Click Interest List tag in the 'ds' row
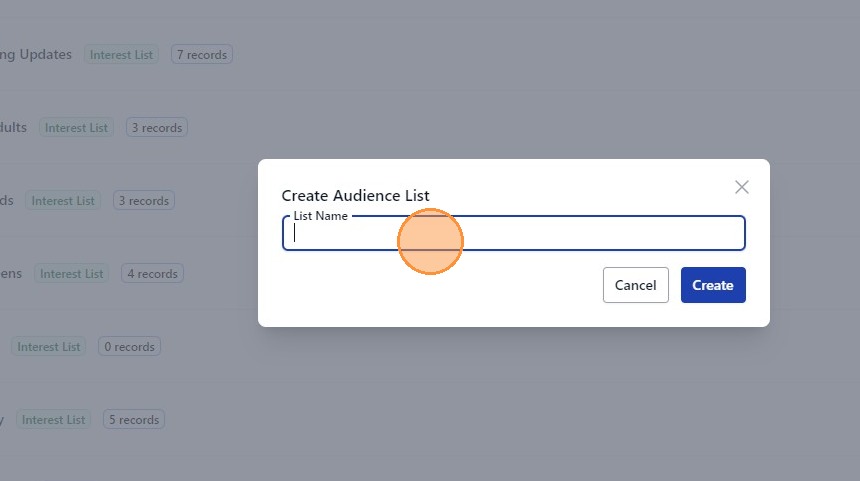This screenshot has height=481, width=860. pos(63,201)
